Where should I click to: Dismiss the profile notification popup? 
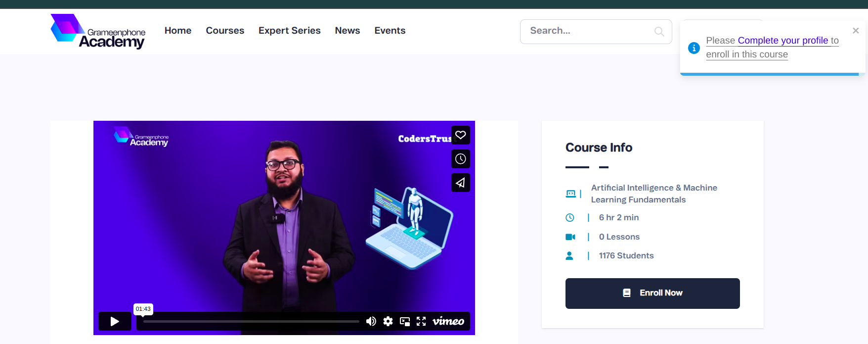(x=856, y=31)
